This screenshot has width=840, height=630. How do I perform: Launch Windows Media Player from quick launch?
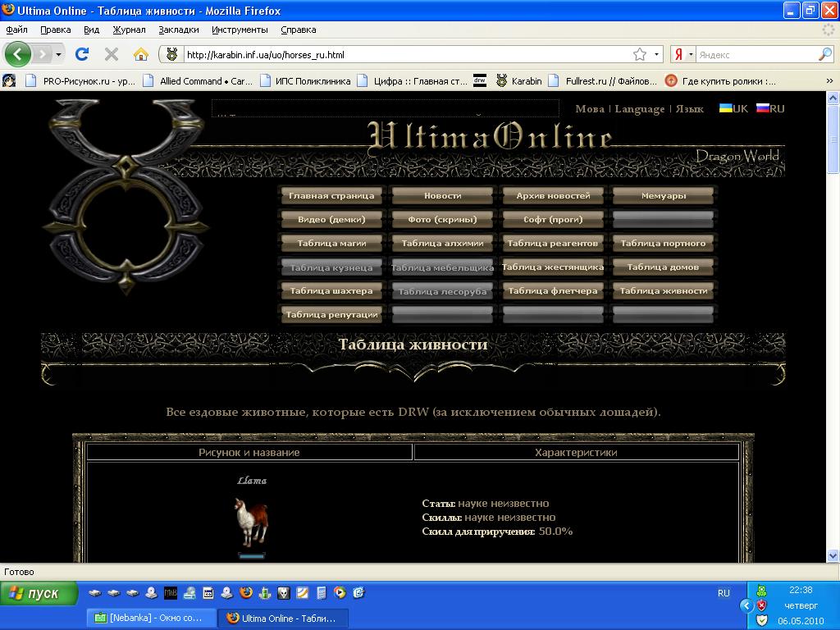pyautogui.click(x=340, y=593)
